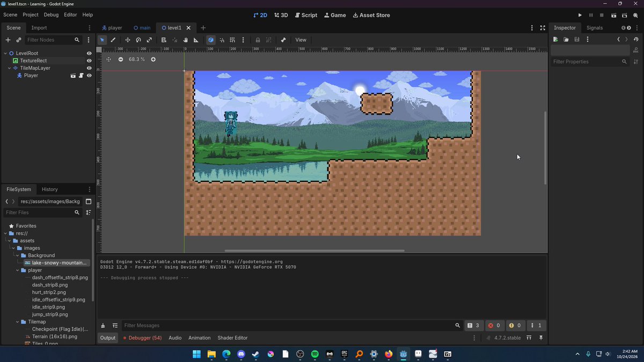Run the current scene
Image resolution: width=644 pixels, height=362 pixels.
pos(613,15)
